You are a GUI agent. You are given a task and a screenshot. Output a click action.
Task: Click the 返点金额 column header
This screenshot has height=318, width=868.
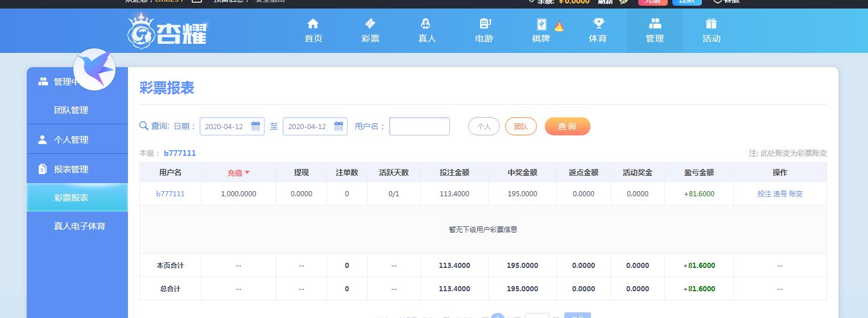[584, 172]
